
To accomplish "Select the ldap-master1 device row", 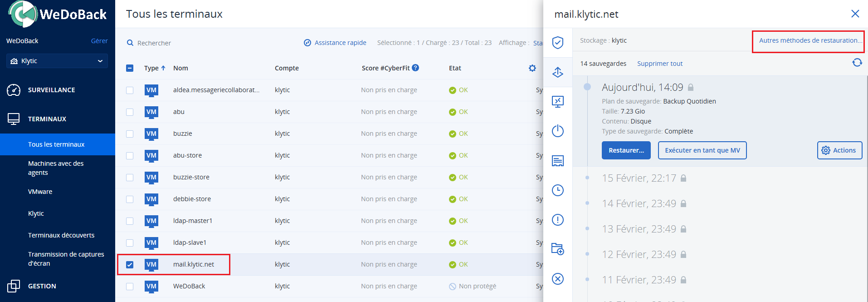I will coord(330,221).
